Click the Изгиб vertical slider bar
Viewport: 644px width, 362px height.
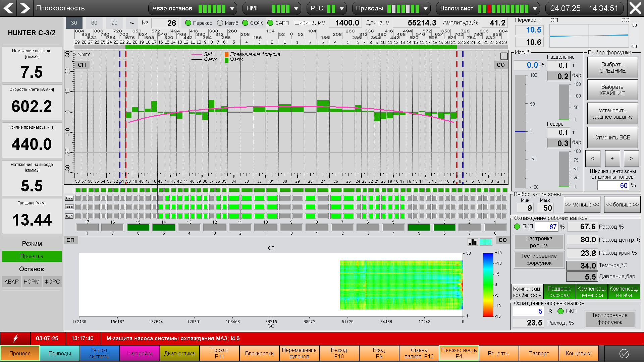point(521,131)
